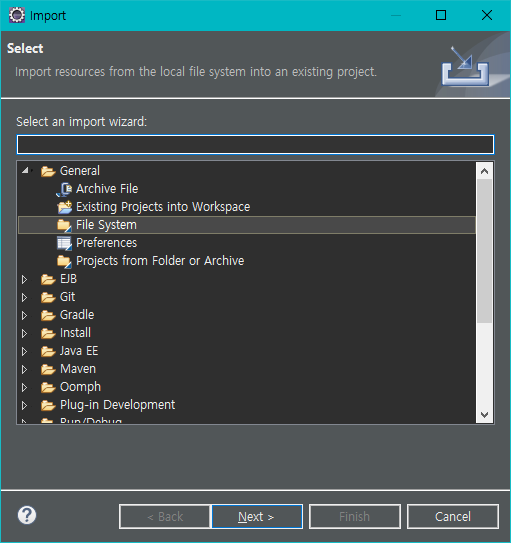Select the 'Plug-in Development' category label
This screenshot has width=511, height=543.
(x=118, y=405)
